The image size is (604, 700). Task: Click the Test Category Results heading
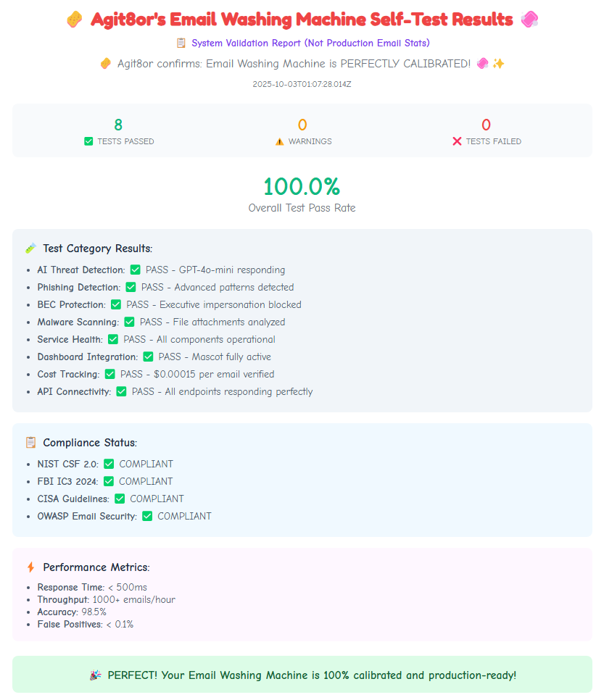point(97,249)
